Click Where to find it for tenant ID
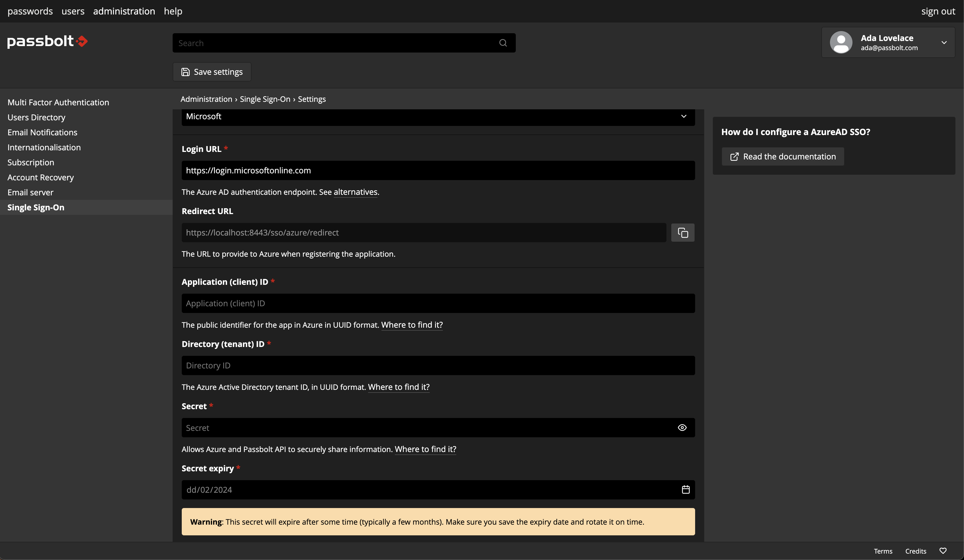Screen dimensions: 964x560 (399, 387)
